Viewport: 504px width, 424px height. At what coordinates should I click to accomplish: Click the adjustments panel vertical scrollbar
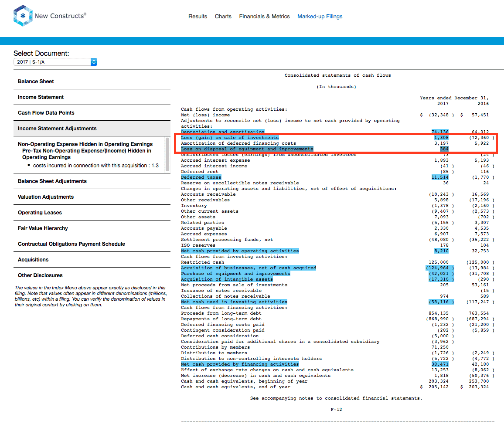[x=167, y=154]
